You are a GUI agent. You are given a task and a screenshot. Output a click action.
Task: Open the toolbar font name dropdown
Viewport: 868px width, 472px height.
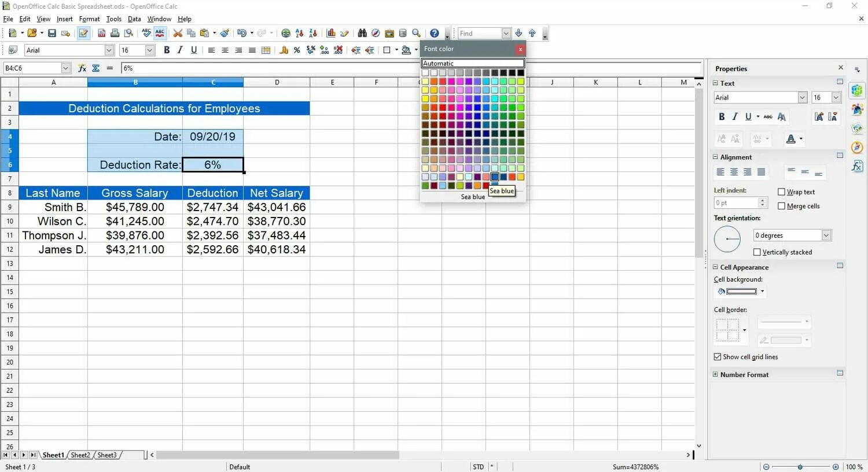[109, 50]
